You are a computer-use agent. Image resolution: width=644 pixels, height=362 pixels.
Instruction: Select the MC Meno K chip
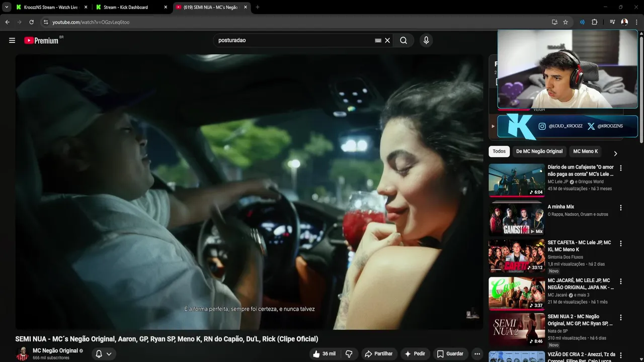586,151
